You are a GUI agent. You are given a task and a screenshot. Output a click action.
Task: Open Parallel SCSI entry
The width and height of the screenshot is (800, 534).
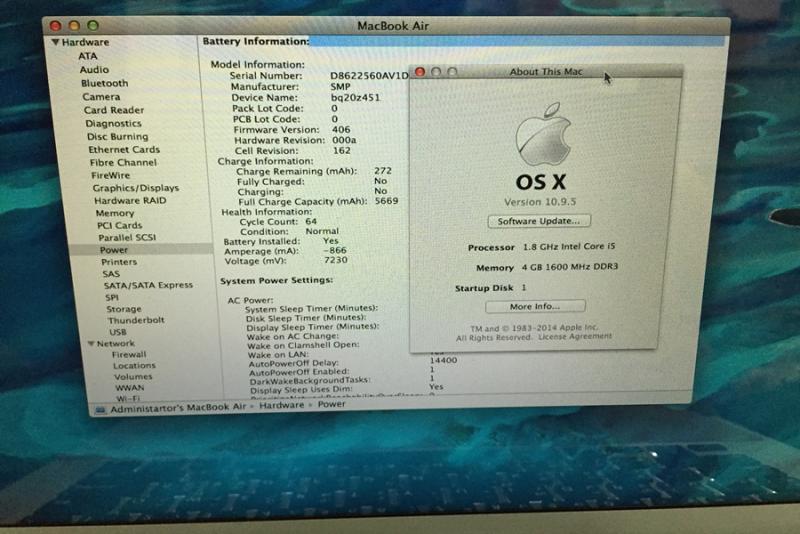point(128,238)
